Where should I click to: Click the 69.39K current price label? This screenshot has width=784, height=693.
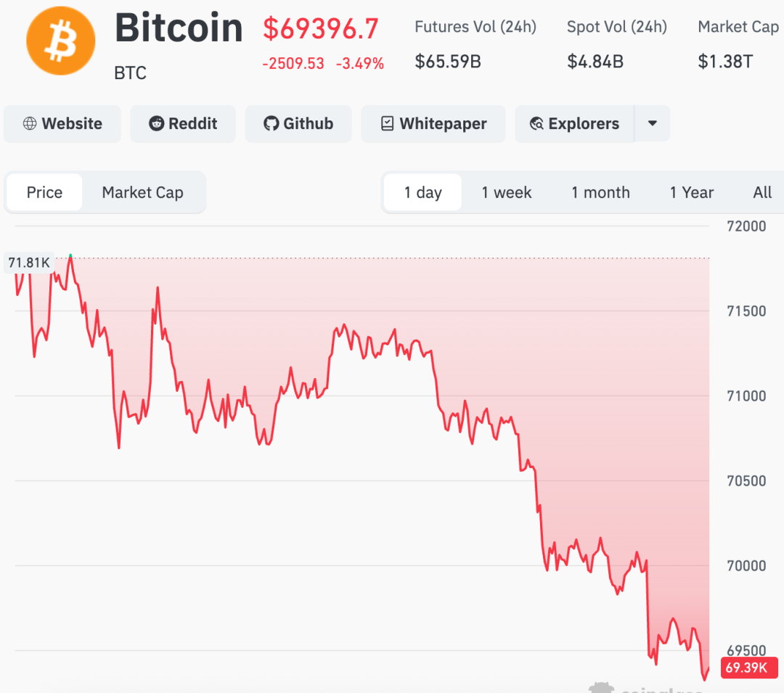coord(744,668)
